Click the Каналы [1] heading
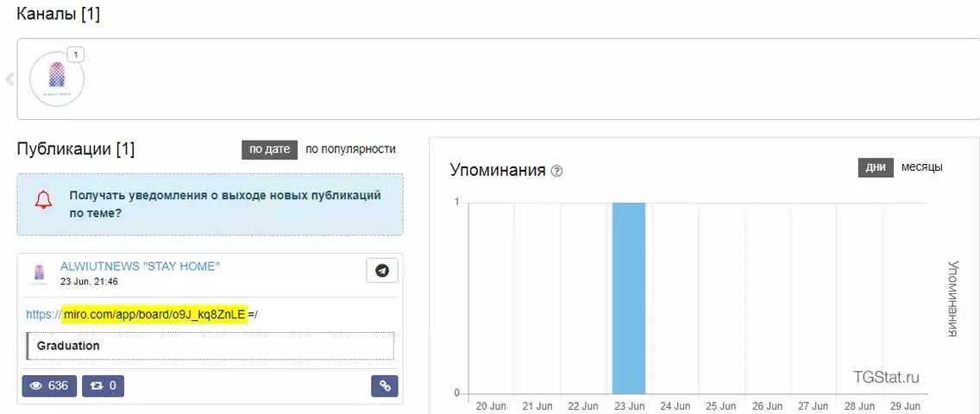This screenshot has height=414, width=980. coord(58,14)
